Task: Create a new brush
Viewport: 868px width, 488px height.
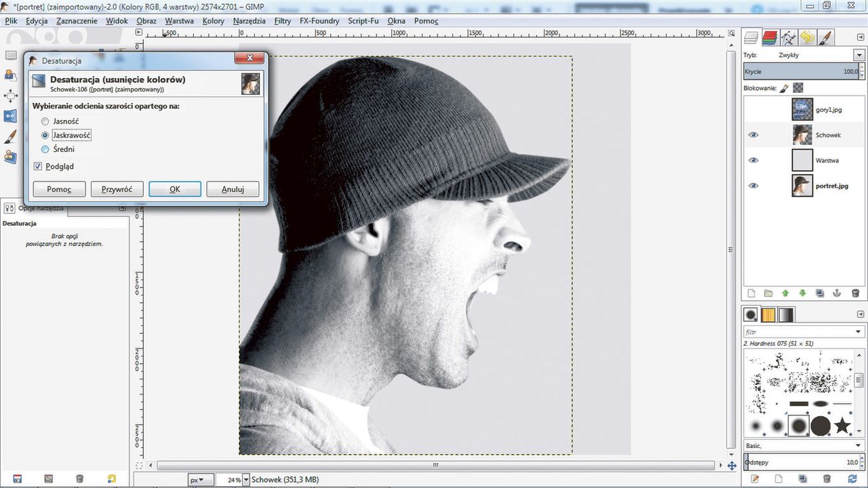Action: coord(777,479)
